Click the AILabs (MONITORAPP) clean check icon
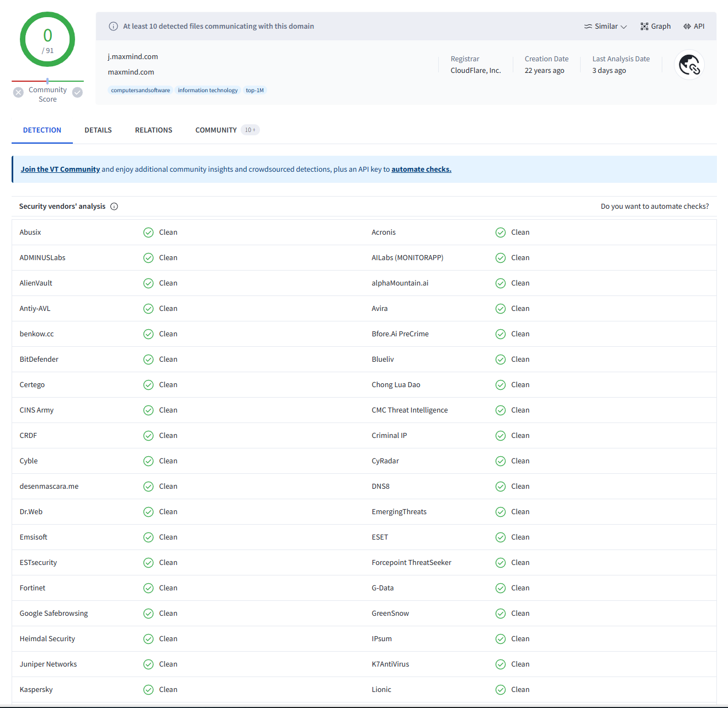This screenshot has width=728, height=708. tap(501, 258)
